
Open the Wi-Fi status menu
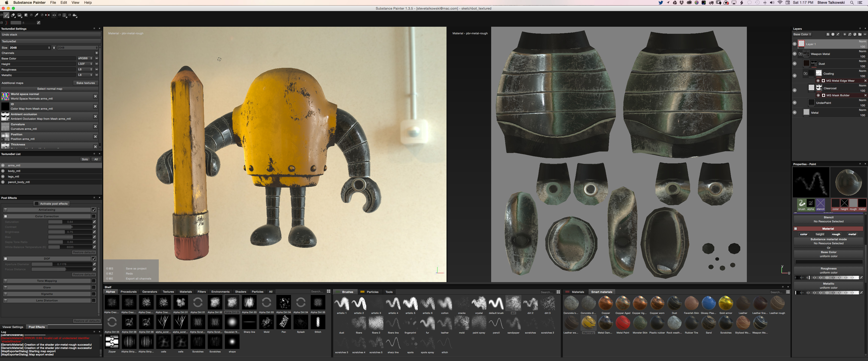780,3
